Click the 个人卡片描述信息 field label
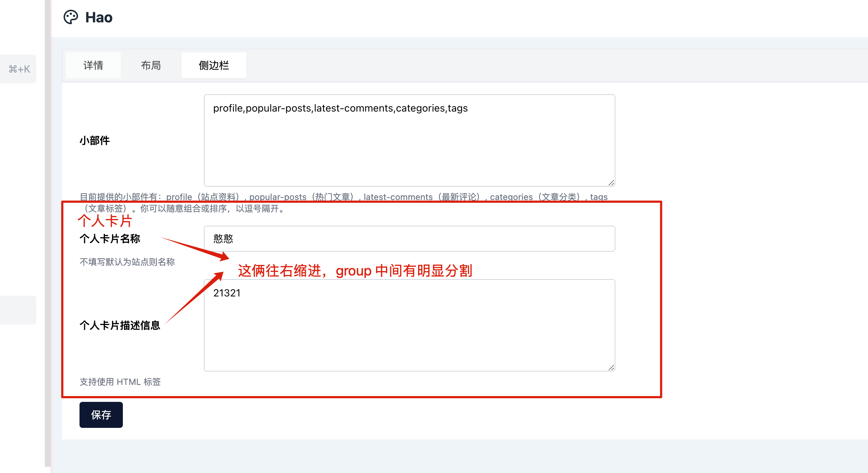 [120, 325]
